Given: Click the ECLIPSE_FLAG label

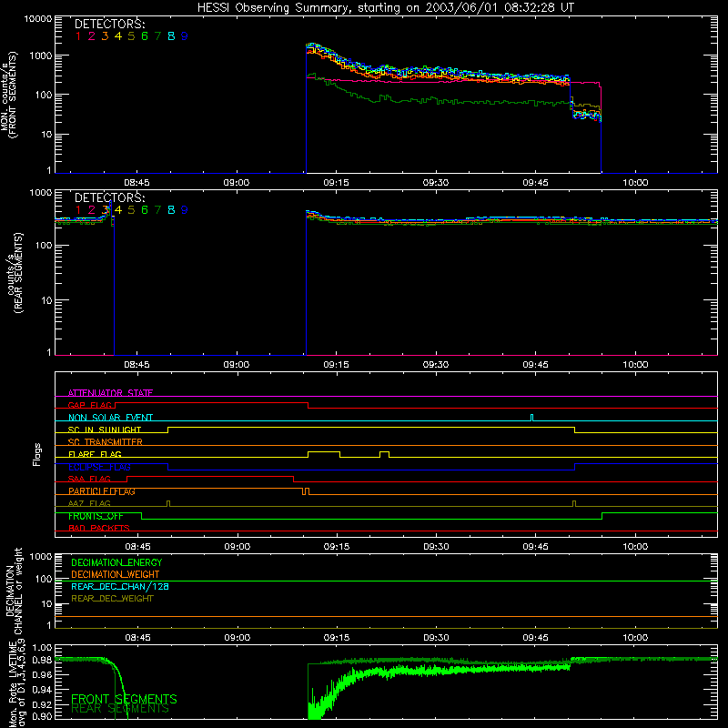Looking at the screenshot, I should pos(99,467).
